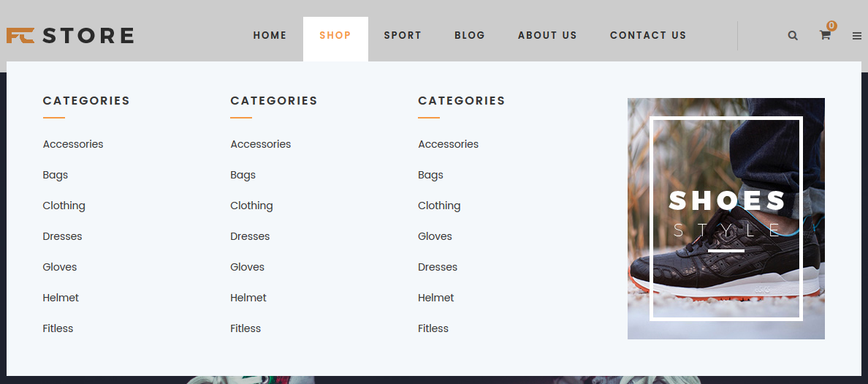Open the hamburger menu icon
The height and width of the screenshot is (384, 868).
coord(856,36)
